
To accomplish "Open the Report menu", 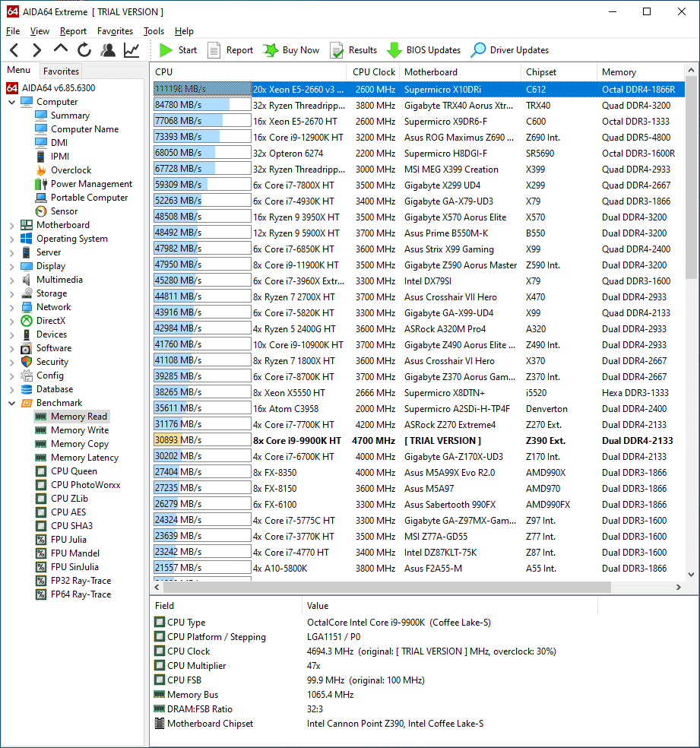I will pos(73,31).
